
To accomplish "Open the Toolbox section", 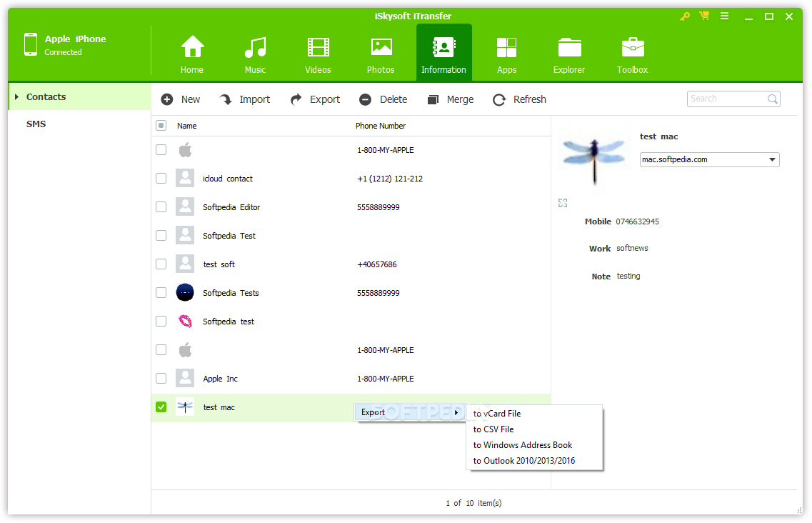I will tap(632, 54).
